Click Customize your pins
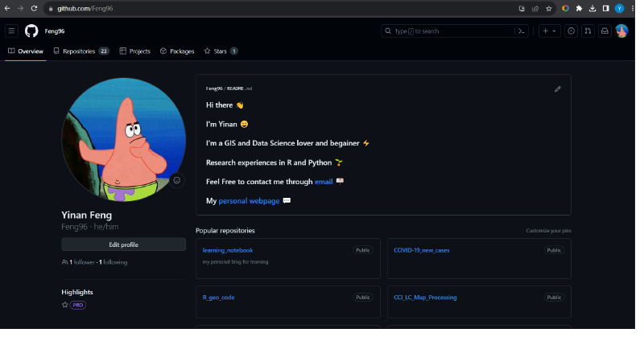Image resolution: width=644 pixels, height=345 pixels. (548, 231)
